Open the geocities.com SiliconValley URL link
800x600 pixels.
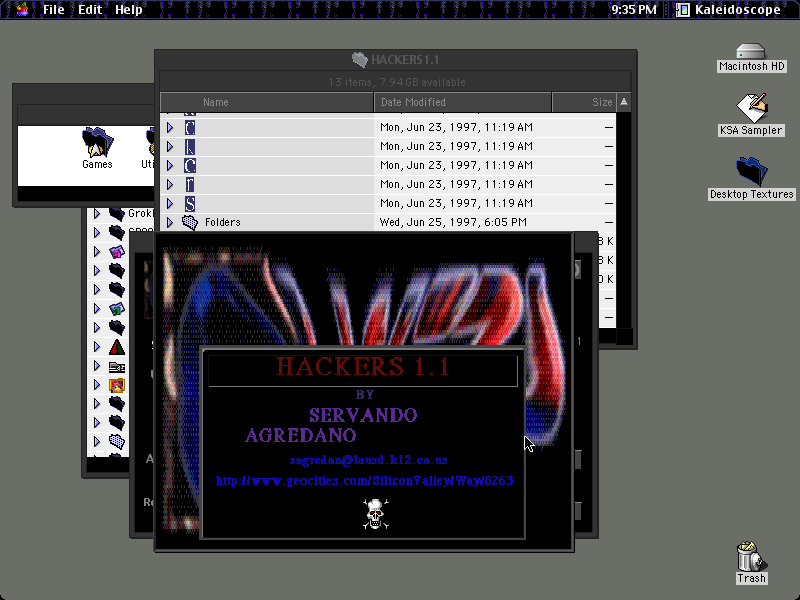[x=364, y=481]
